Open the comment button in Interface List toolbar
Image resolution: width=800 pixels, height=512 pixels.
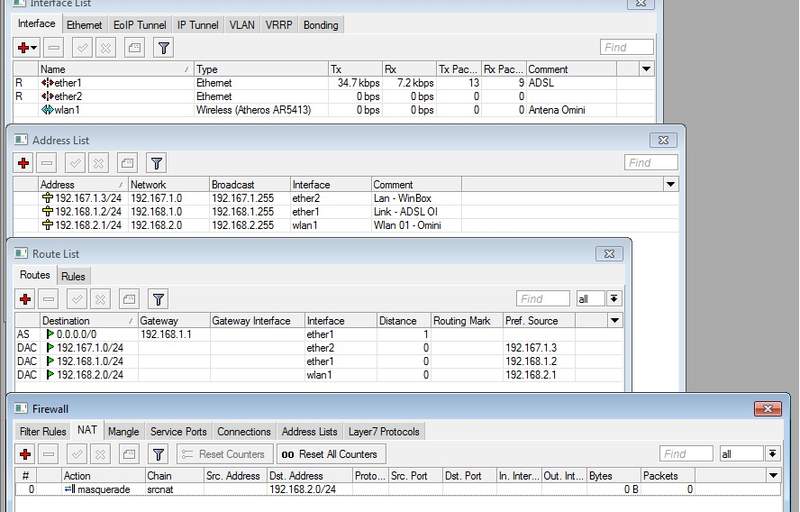pos(134,48)
